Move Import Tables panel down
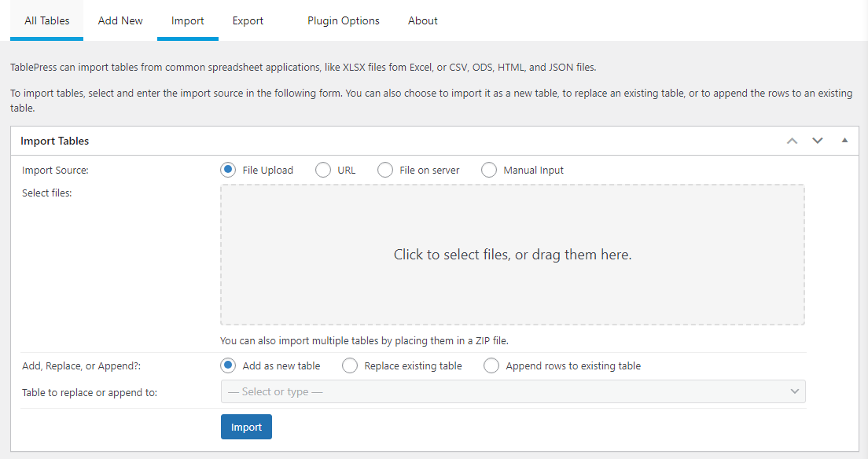 pyautogui.click(x=818, y=141)
